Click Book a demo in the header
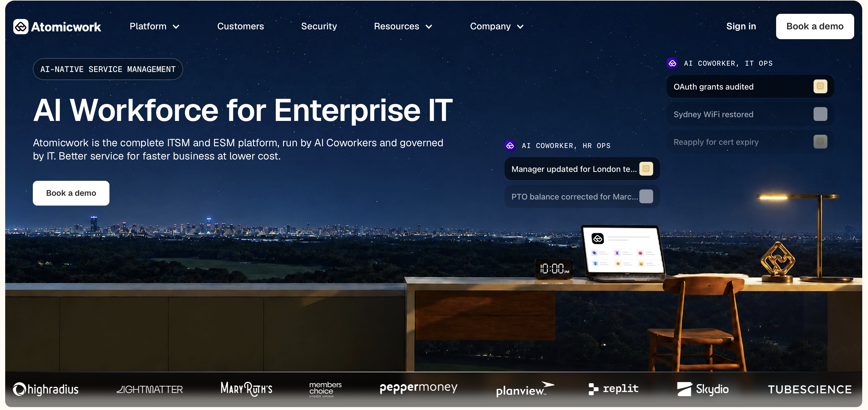This screenshot has width=868, height=410. (815, 26)
